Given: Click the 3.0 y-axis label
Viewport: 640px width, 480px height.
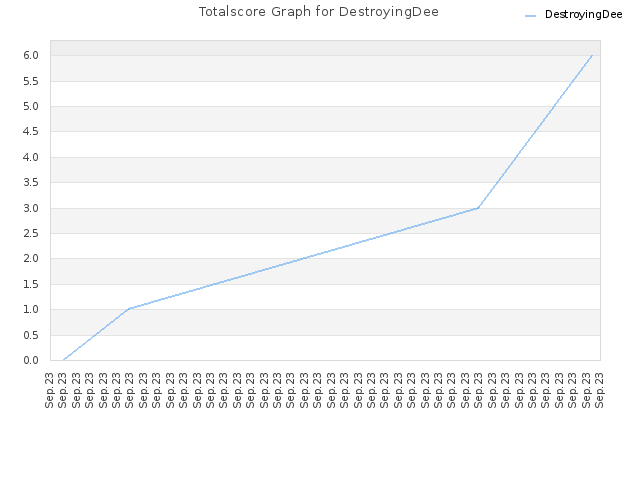Looking at the screenshot, I should click(x=31, y=208).
